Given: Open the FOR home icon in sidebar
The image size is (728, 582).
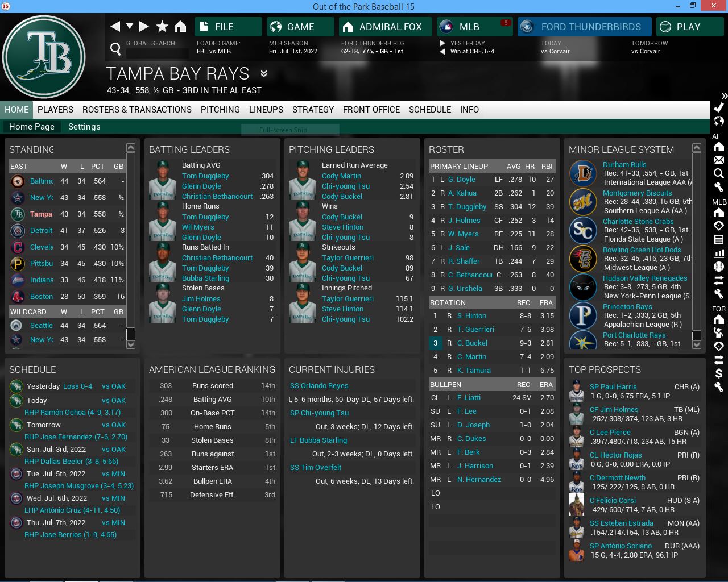Looking at the screenshot, I should (x=719, y=319).
